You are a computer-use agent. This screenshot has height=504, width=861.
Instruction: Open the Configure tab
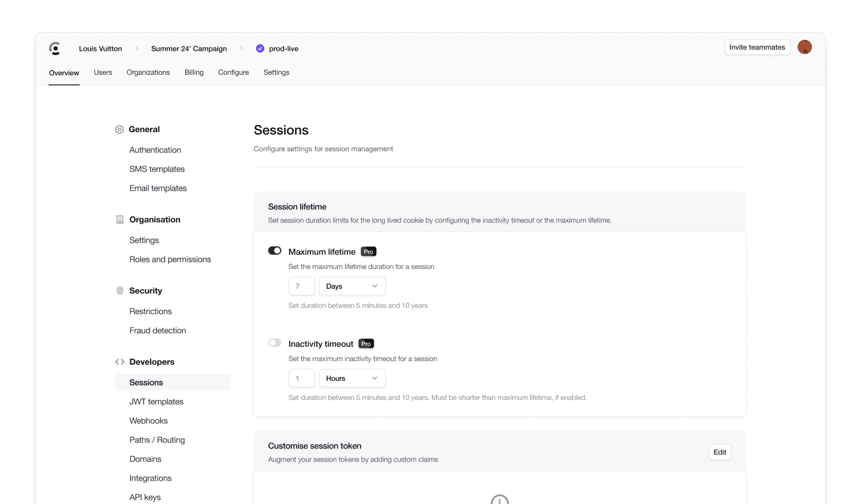pyautogui.click(x=234, y=72)
